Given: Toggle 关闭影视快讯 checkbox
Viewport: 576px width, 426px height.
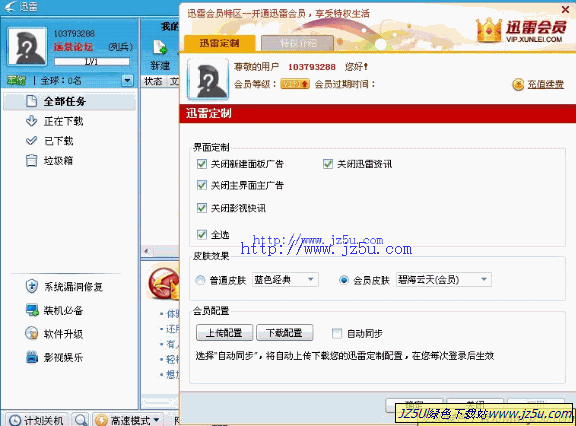Looking at the screenshot, I should (x=202, y=208).
